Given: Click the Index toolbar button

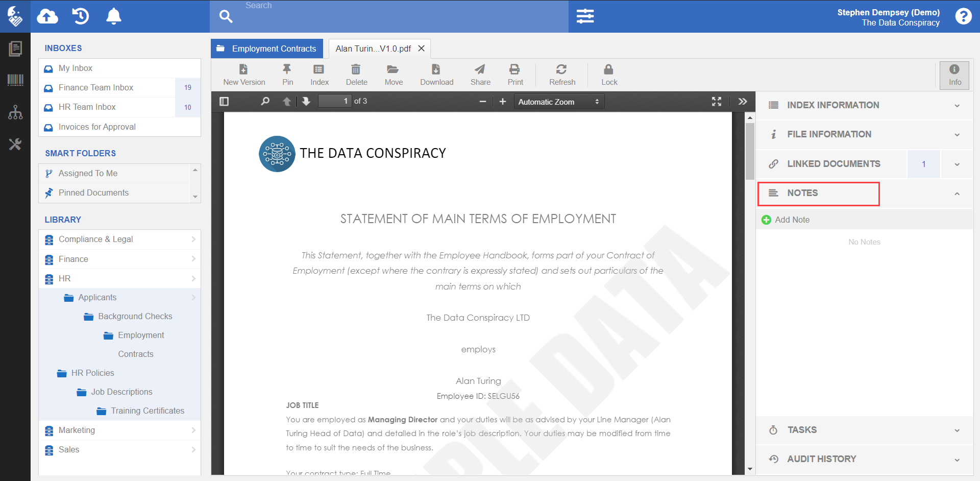Looking at the screenshot, I should pos(320,75).
